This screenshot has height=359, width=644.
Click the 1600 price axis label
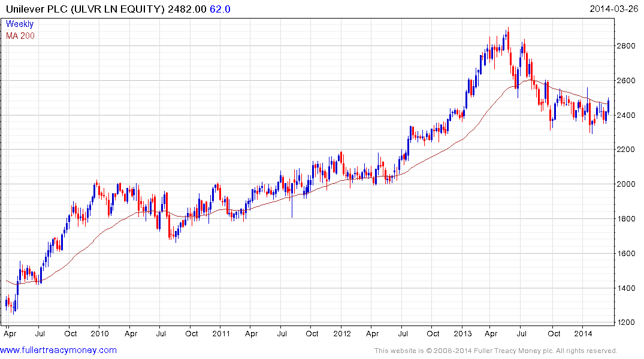(x=627, y=254)
